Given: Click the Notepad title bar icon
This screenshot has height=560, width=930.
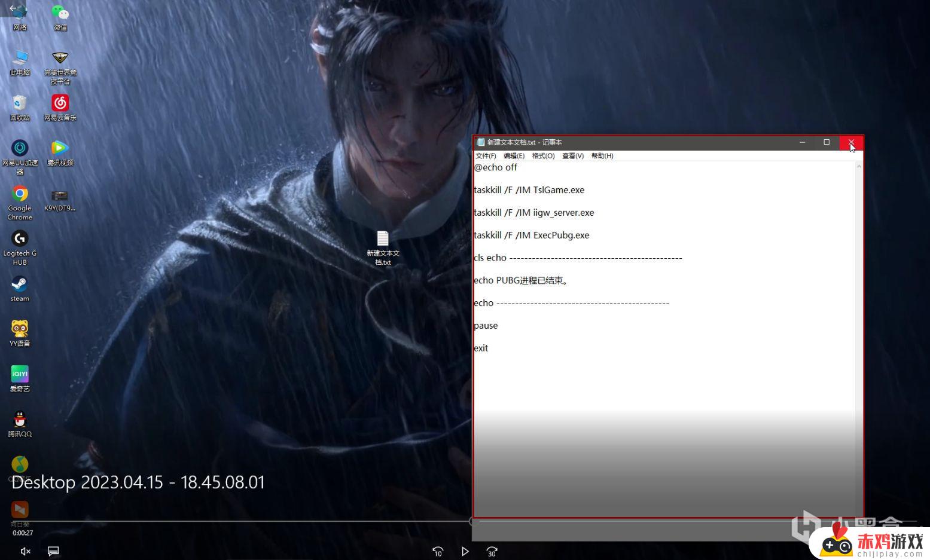Looking at the screenshot, I should [480, 142].
